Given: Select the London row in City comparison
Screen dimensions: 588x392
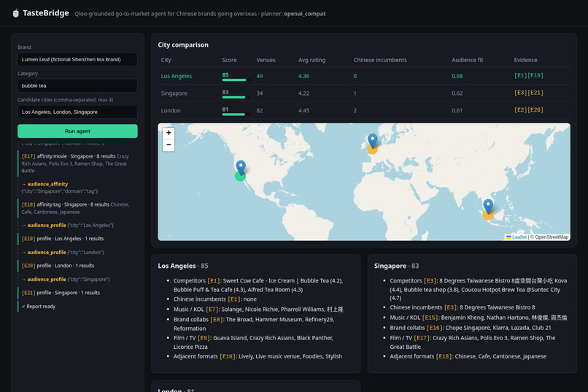Looking at the screenshot, I should point(364,110).
